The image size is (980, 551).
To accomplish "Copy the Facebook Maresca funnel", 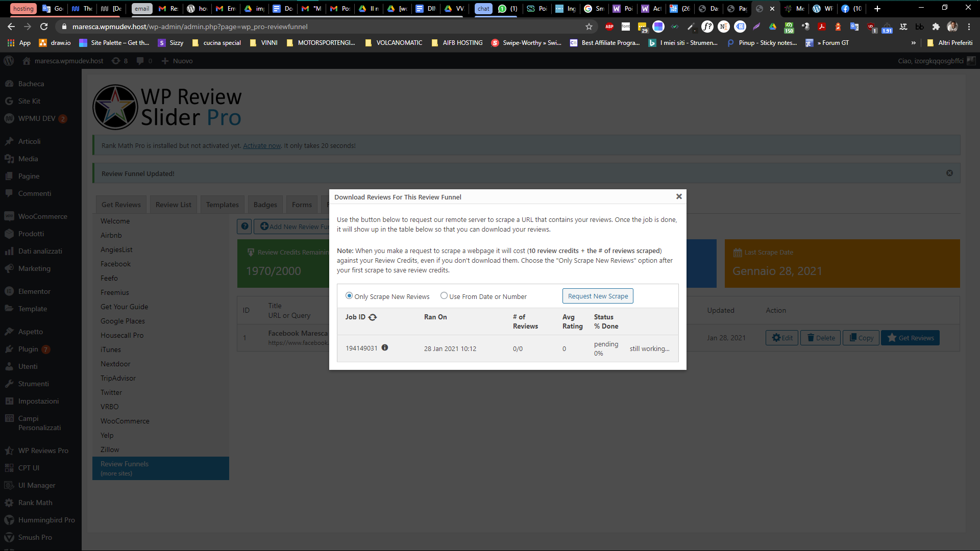I will pyautogui.click(x=861, y=338).
